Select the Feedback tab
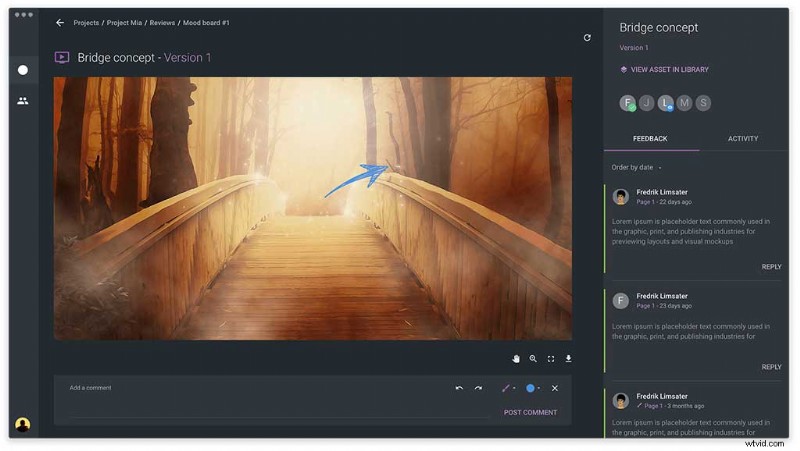 point(650,139)
